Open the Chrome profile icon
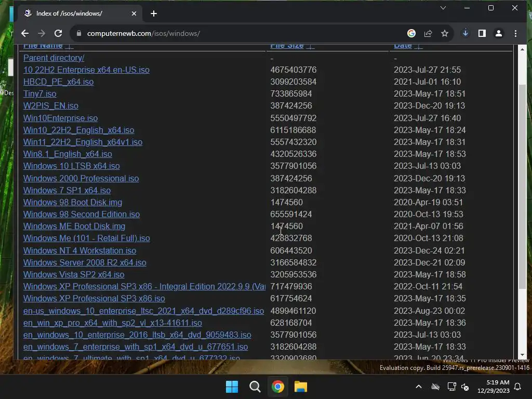 [x=499, y=33]
